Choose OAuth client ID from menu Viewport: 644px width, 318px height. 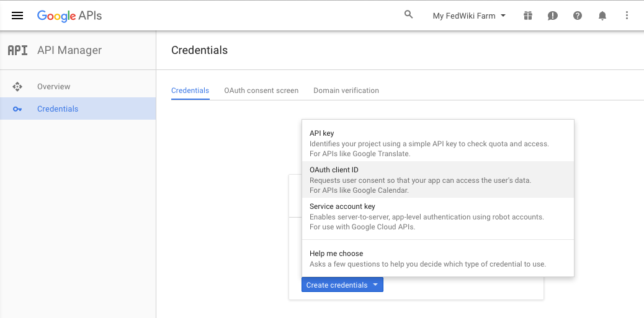(x=438, y=179)
